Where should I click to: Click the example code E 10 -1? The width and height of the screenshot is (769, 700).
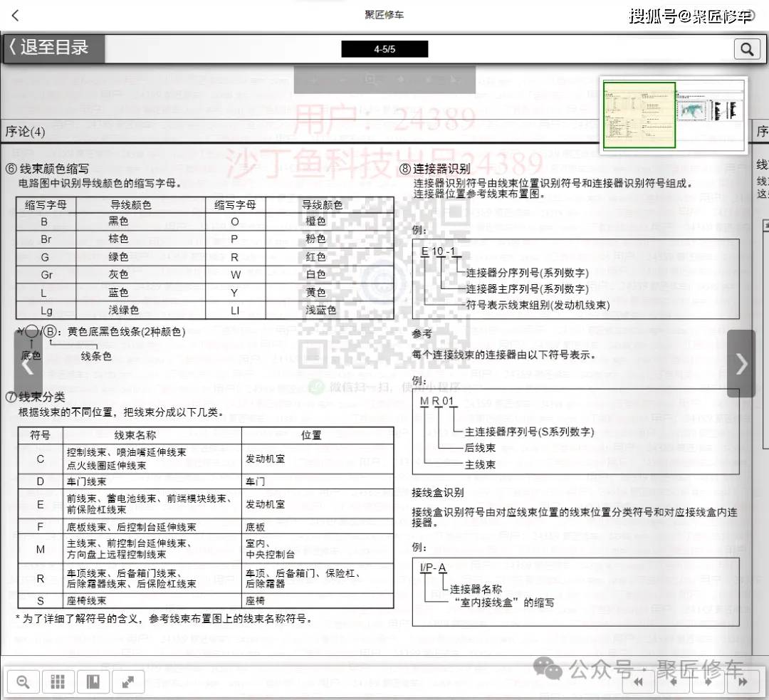[x=438, y=251]
